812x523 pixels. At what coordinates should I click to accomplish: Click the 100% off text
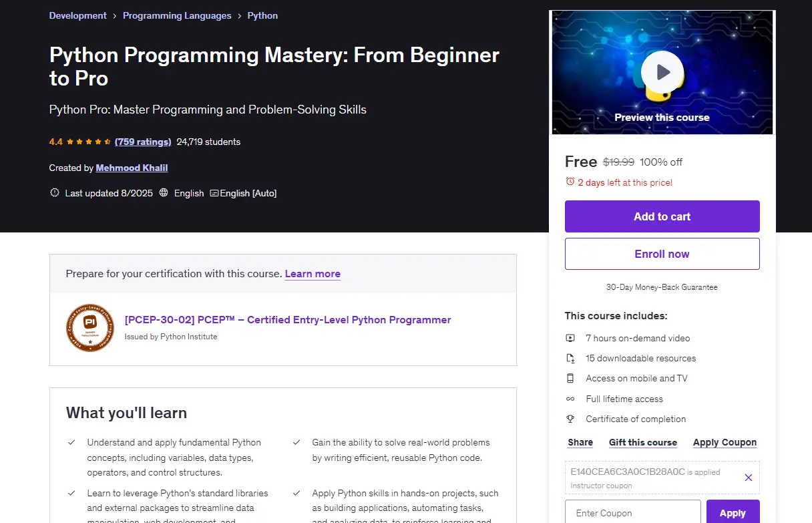pyautogui.click(x=661, y=162)
